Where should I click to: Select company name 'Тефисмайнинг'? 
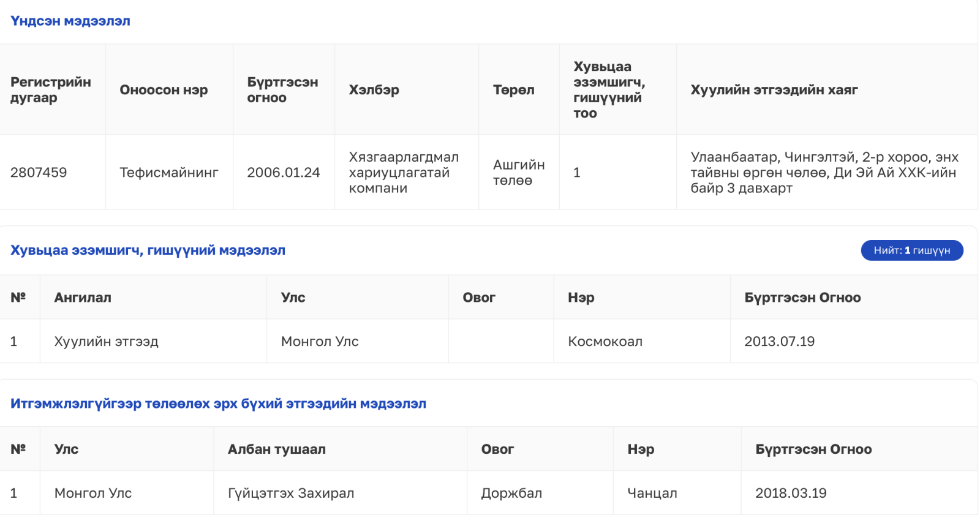[169, 173]
